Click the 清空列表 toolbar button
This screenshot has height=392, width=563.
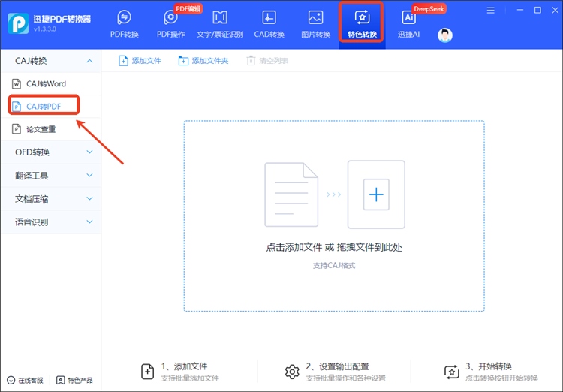(267, 61)
